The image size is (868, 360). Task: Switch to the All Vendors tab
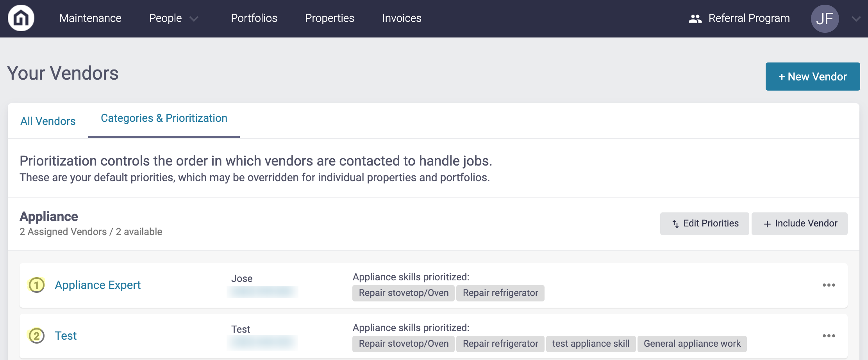coord(48,121)
